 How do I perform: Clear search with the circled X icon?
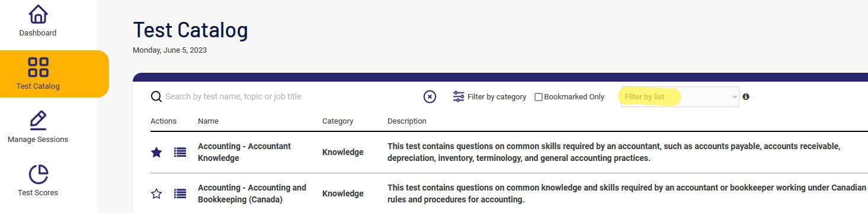(x=430, y=97)
